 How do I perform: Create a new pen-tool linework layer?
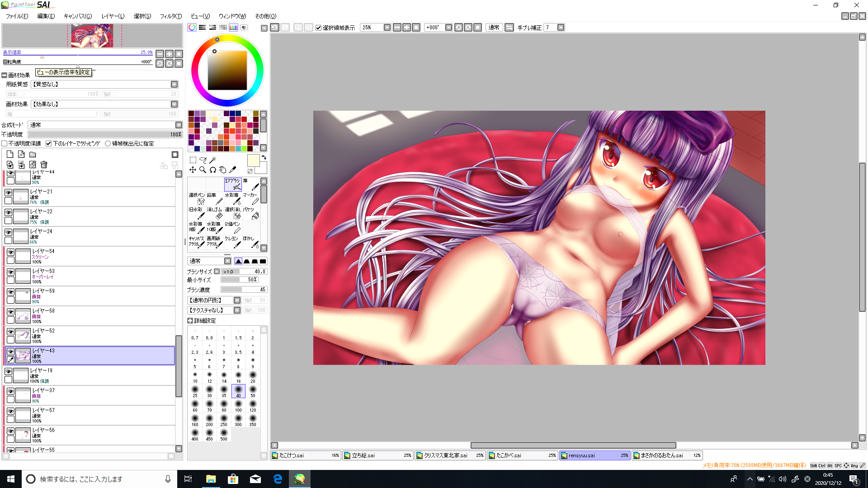21,155
